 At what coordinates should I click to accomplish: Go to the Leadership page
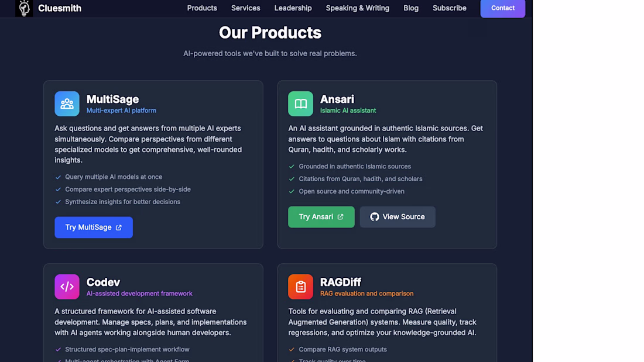(293, 8)
